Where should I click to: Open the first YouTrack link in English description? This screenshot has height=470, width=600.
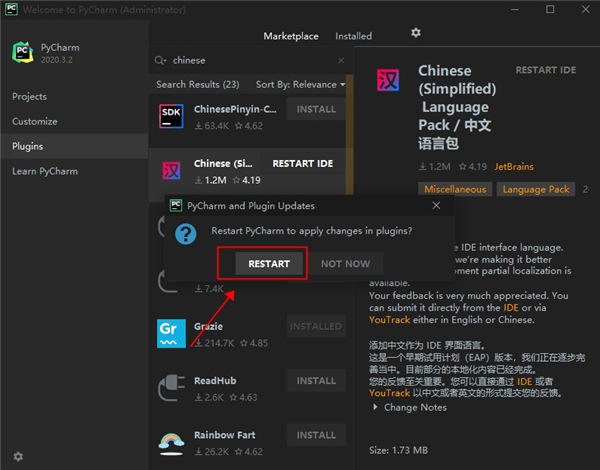click(389, 320)
